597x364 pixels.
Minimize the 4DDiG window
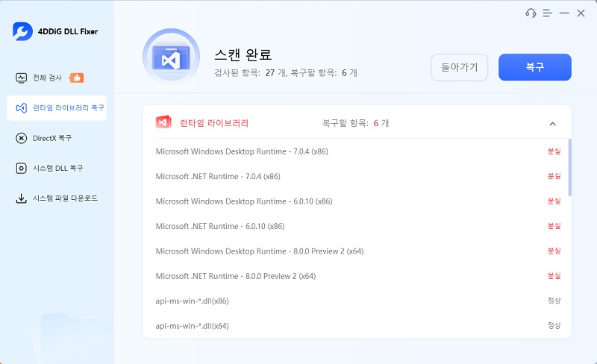click(x=564, y=13)
